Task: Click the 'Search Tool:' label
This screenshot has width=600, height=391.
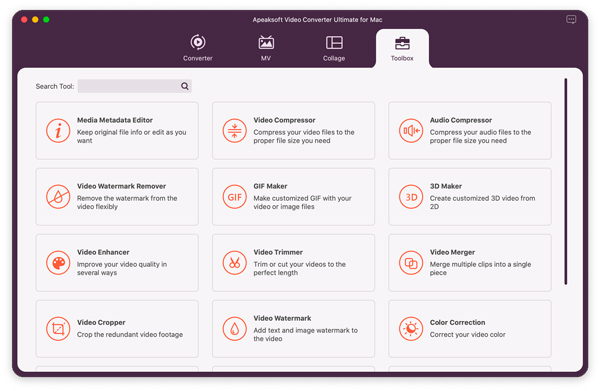Action: coord(55,86)
